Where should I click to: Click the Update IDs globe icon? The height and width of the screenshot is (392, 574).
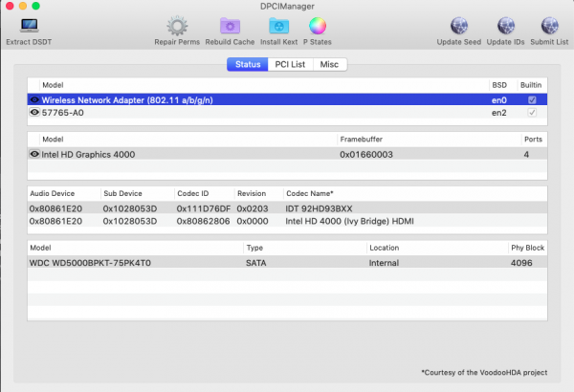(x=505, y=26)
